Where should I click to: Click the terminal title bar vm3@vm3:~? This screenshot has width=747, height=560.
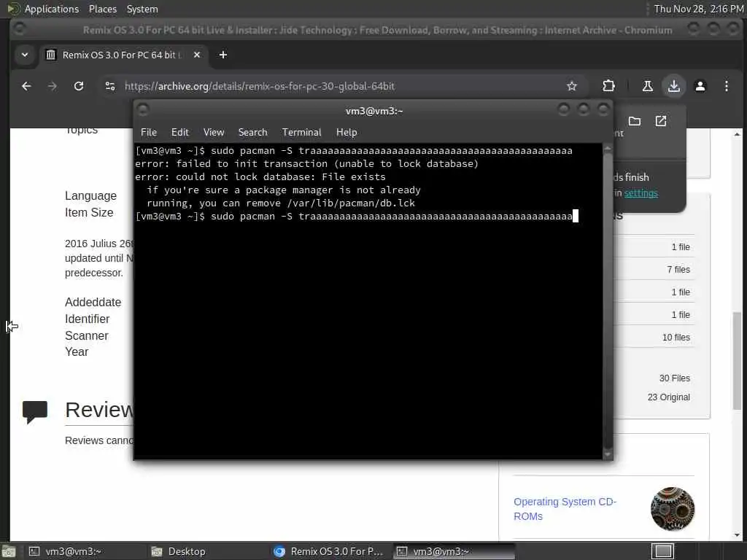[374, 111]
